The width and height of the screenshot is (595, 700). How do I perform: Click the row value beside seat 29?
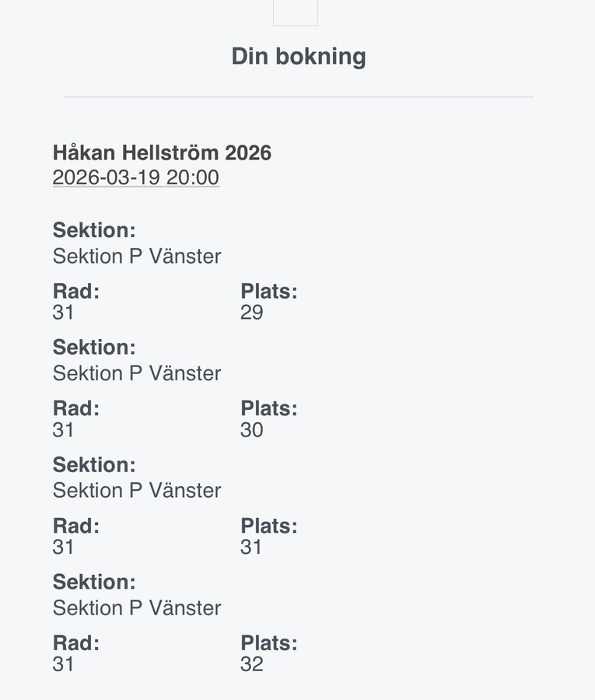point(64,313)
